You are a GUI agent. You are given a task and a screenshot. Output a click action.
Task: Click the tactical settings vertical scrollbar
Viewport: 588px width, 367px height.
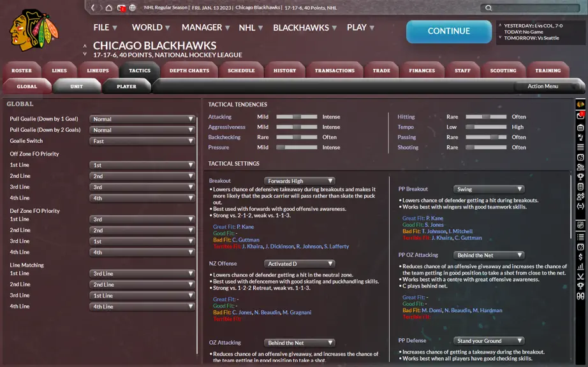pos(571,206)
